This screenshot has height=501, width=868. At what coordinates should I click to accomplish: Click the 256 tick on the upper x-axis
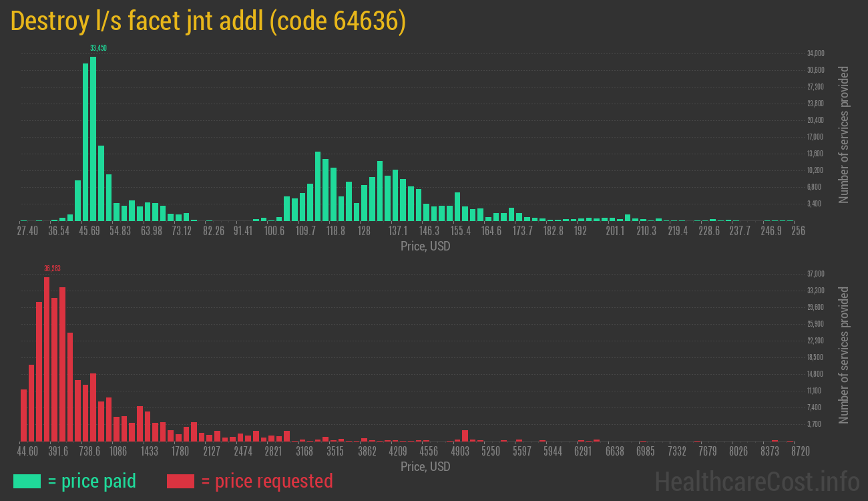[798, 231]
